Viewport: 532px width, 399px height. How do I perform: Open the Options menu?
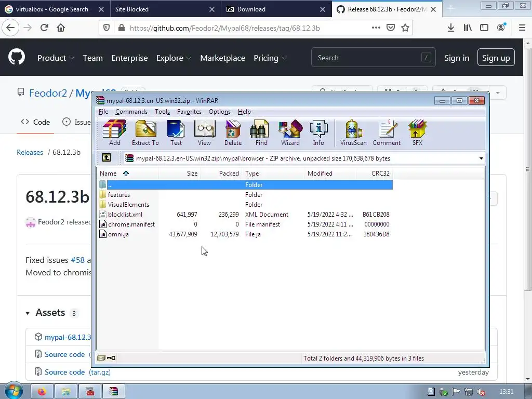[x=220, y=112]
